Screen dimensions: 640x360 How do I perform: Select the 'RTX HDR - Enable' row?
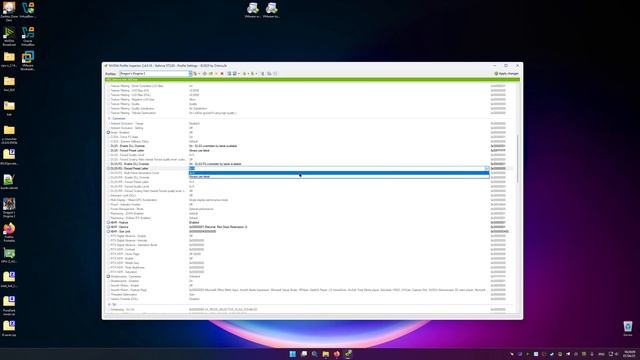pos(310,258)
